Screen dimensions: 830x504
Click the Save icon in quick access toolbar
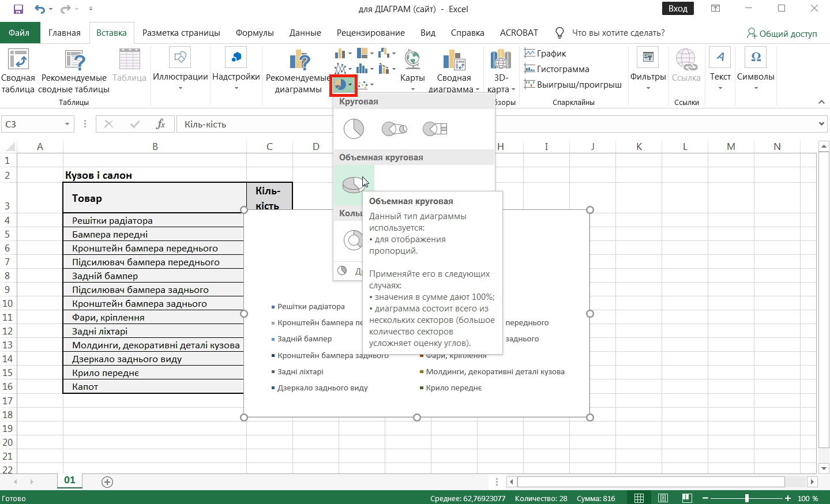(18, 9)
